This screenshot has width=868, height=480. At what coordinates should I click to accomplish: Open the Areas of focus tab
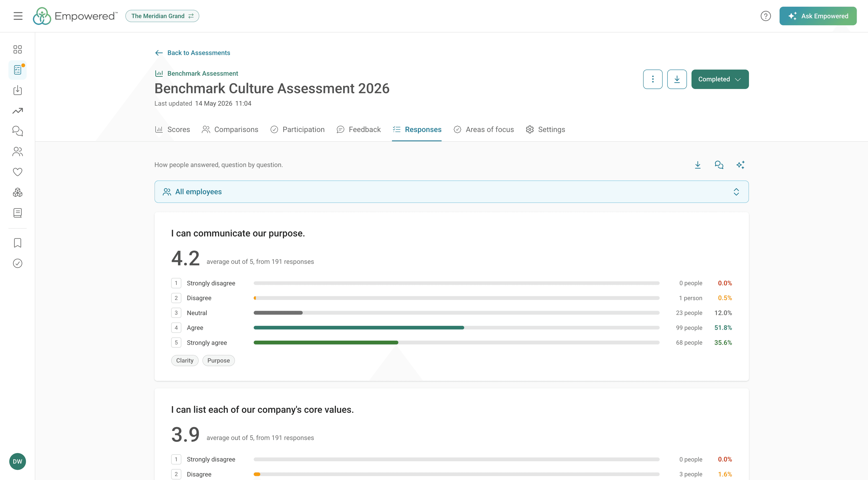click(x=484, y=130)
